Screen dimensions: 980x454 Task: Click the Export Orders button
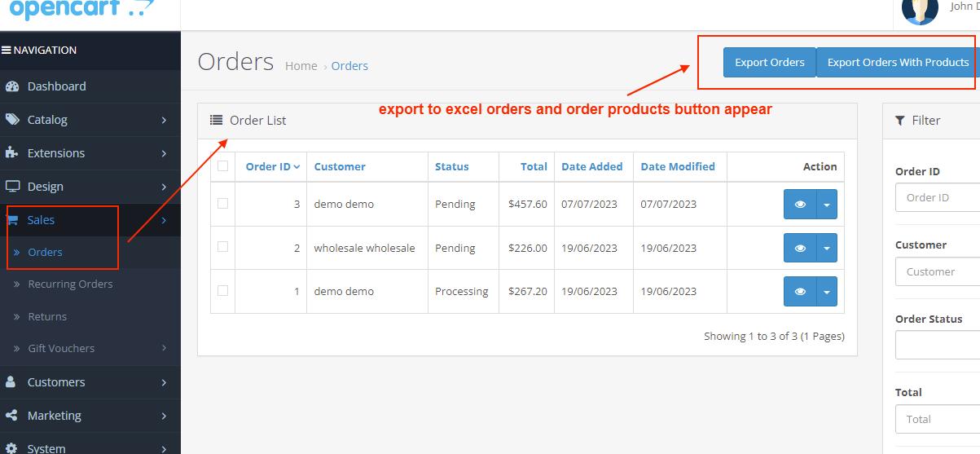click(x=769, y=63)
